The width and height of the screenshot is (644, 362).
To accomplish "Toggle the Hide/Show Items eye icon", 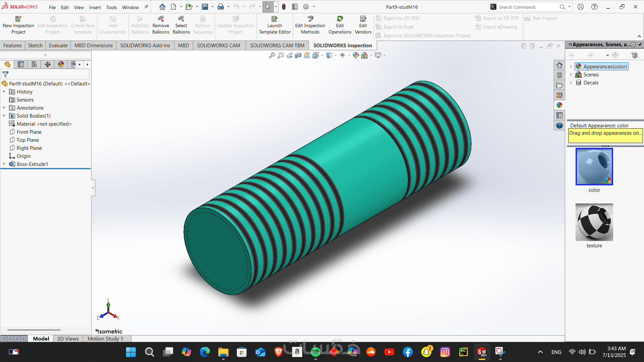I will [342, 55].
